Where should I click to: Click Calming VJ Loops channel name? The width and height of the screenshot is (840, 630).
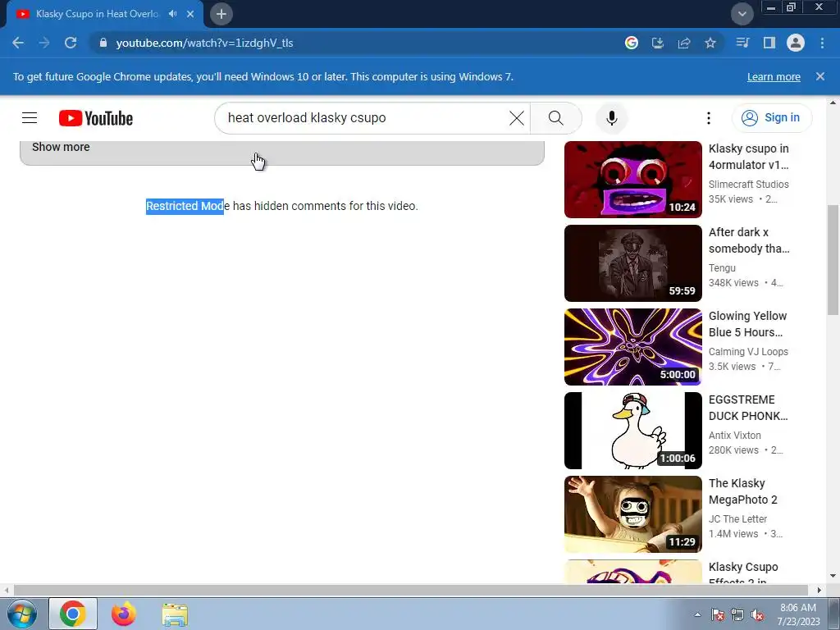click(748, 351)
